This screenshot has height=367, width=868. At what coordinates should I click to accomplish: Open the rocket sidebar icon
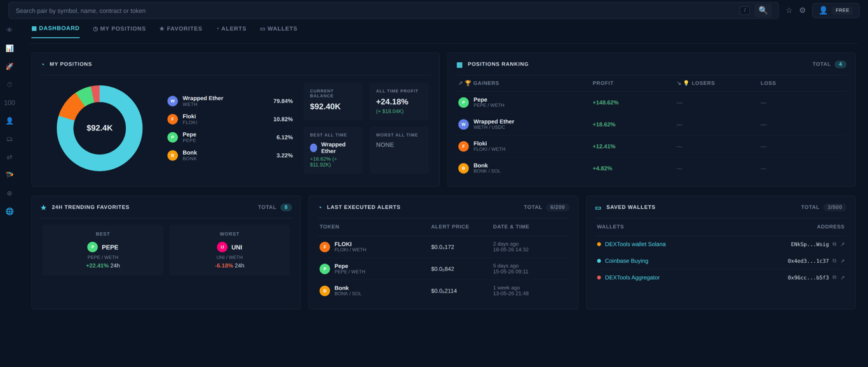click(10, 67)
